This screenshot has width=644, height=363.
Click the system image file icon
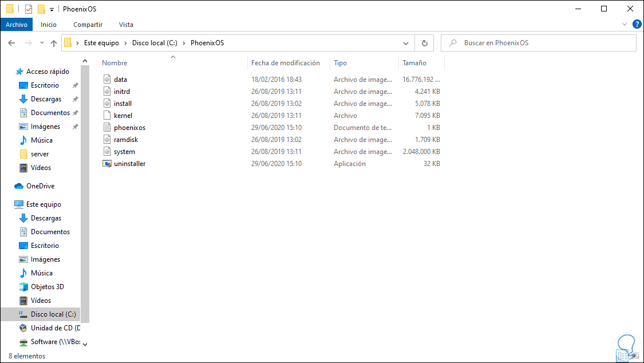tap(107, 152)
